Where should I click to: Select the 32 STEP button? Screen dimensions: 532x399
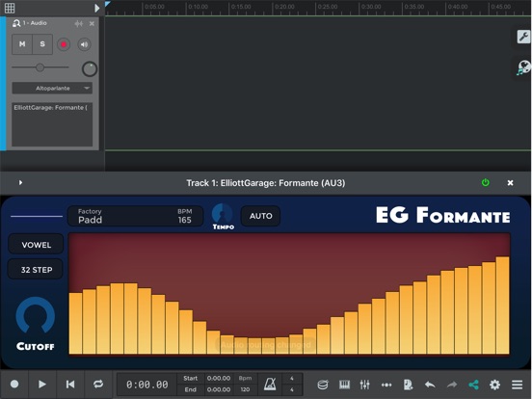click(36, 270)
